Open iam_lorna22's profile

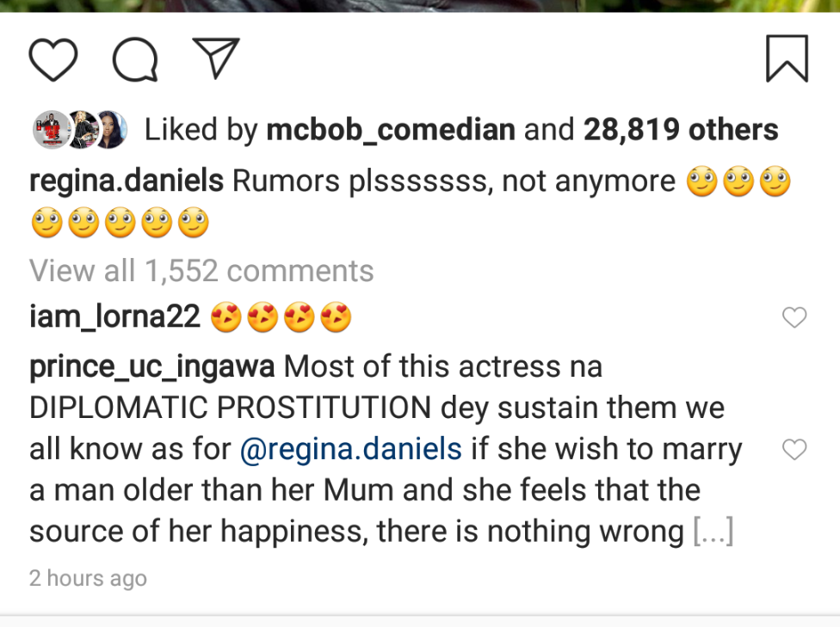tap(114, 318)
